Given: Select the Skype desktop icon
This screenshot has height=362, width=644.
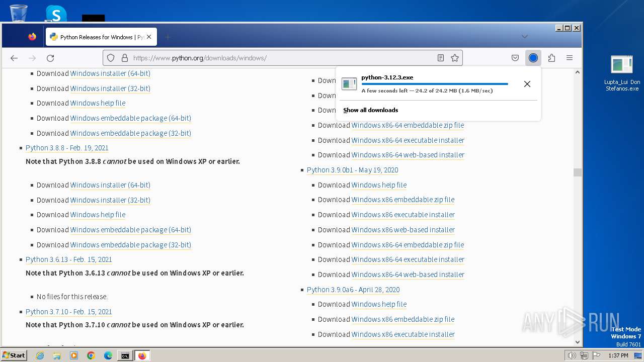Looking at the screenshot, I should (x=56, y=14).
